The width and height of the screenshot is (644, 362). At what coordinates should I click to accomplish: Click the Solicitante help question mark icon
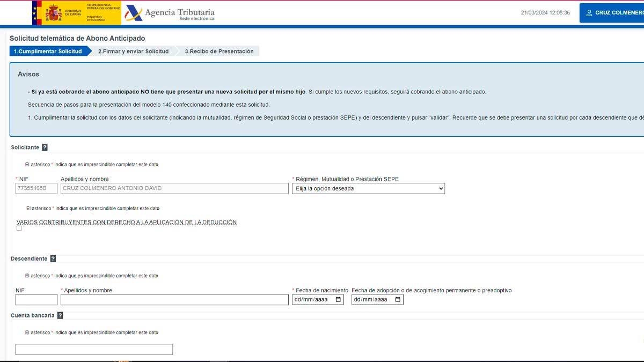pos(45,147)
